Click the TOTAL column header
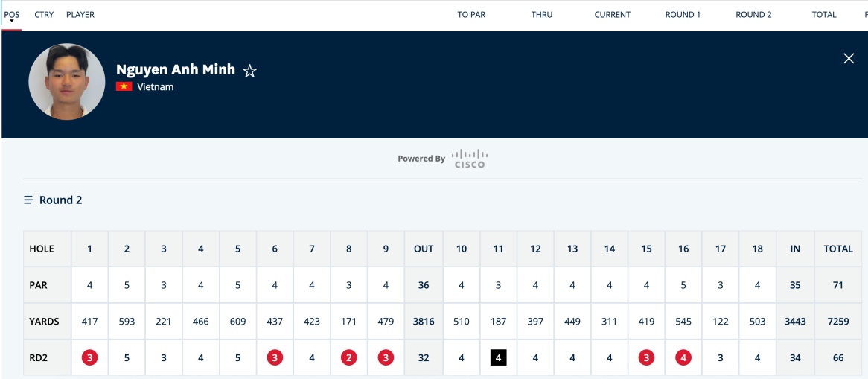The image size is (868, 379). point(824,15)
